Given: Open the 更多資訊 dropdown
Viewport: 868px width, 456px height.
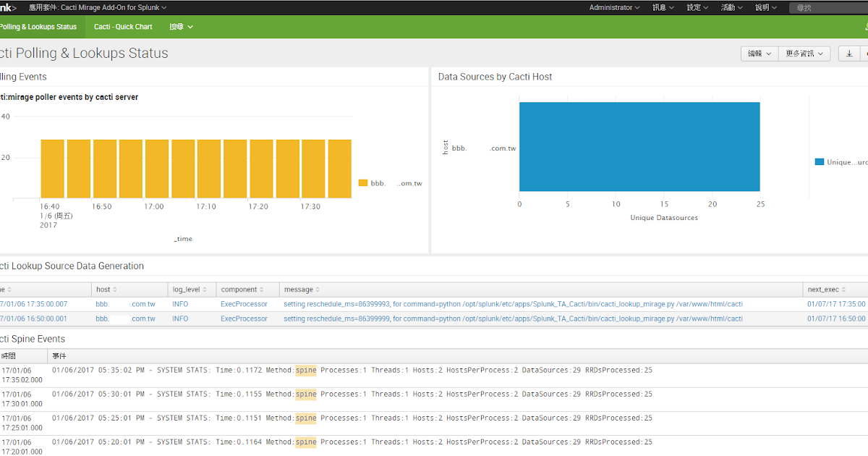Looking at the screenshot, I should (804, 53).
